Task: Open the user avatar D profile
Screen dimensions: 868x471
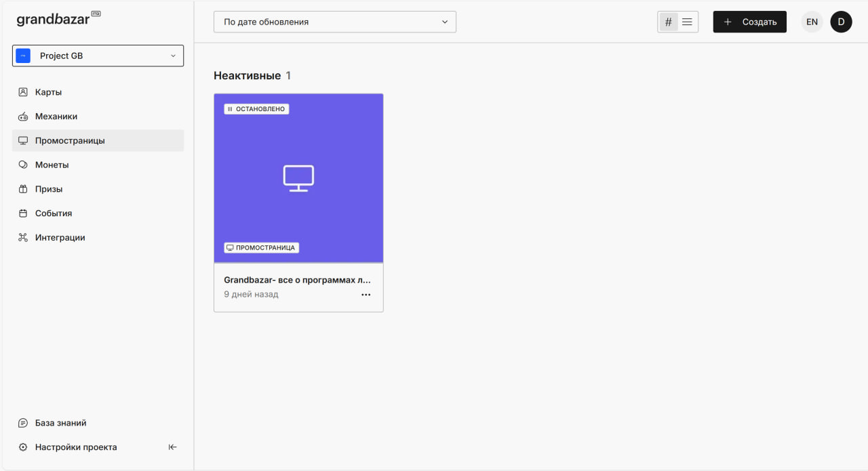Action: [x=841, y=22]
